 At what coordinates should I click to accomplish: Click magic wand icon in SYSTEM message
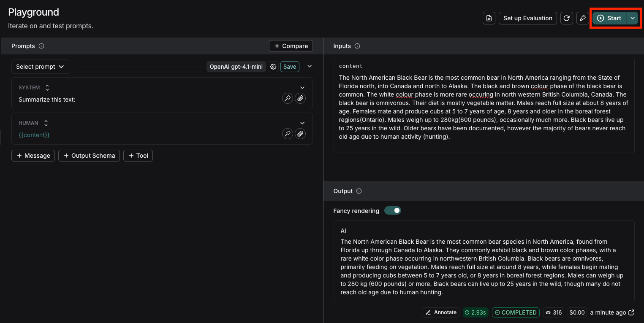288,98
